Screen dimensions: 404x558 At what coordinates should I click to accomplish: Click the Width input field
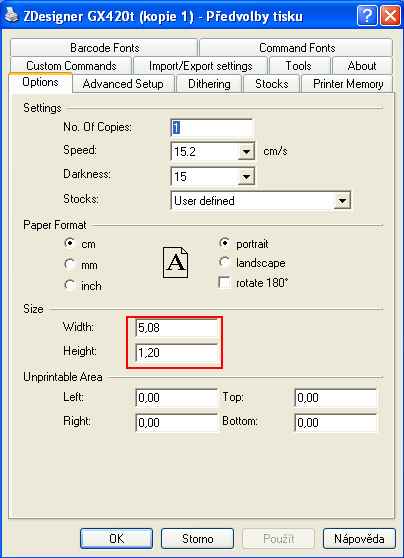pyautogui.click(x=177, y=327)
